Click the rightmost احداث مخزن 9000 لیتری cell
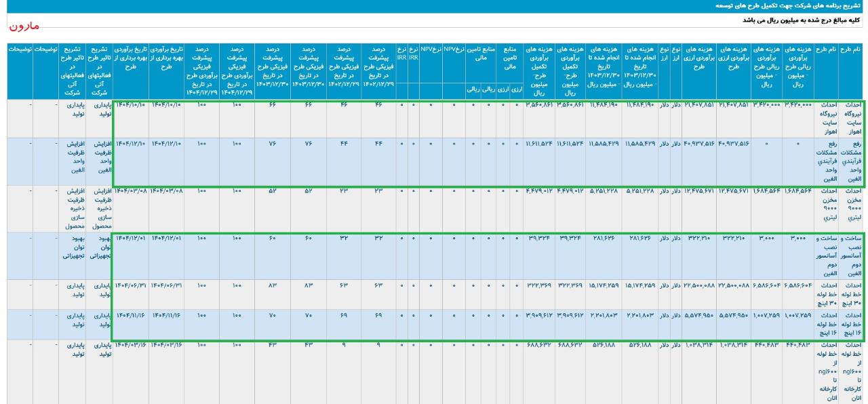Screen dimensions: 868x404 [852, 209]
